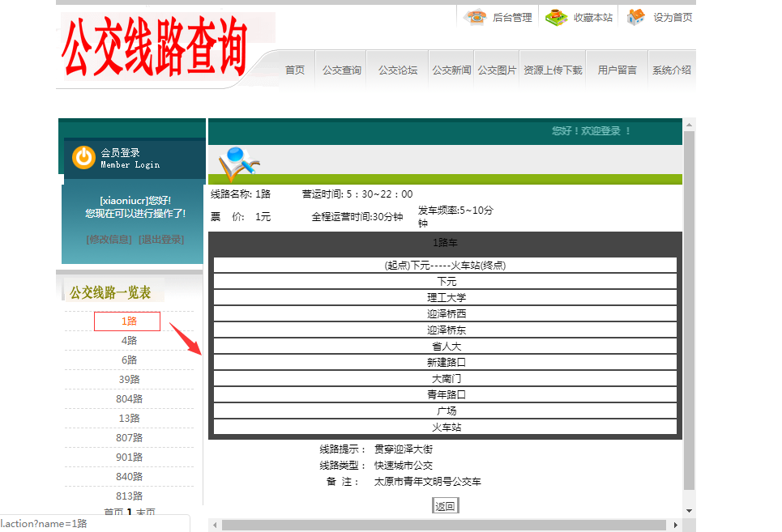Click the [修改信息] link
This screenshot has height=532, width=782.
pos(109,240)
